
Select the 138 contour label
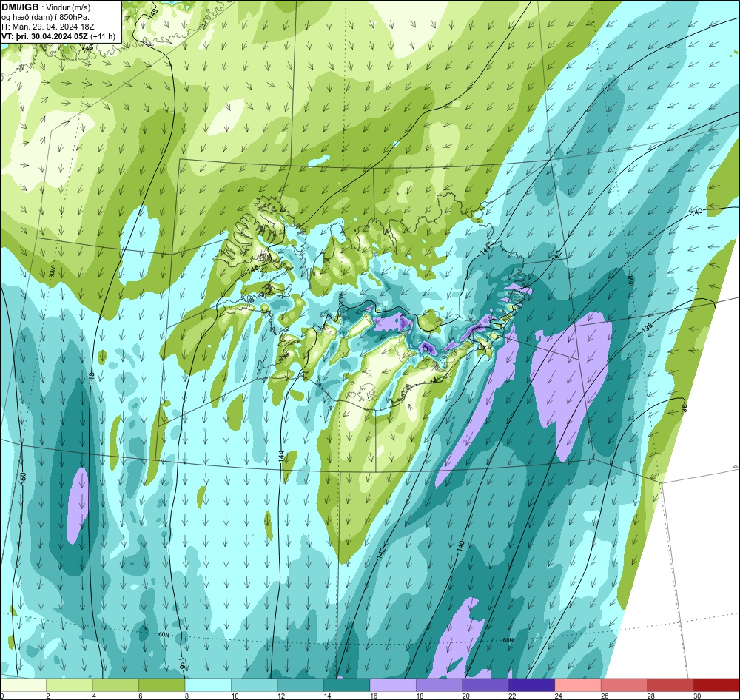click(x=647, y=329)
